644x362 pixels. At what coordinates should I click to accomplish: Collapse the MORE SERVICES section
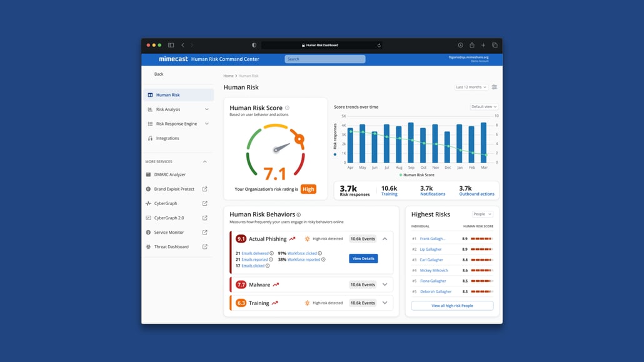(x=203, y=161)
